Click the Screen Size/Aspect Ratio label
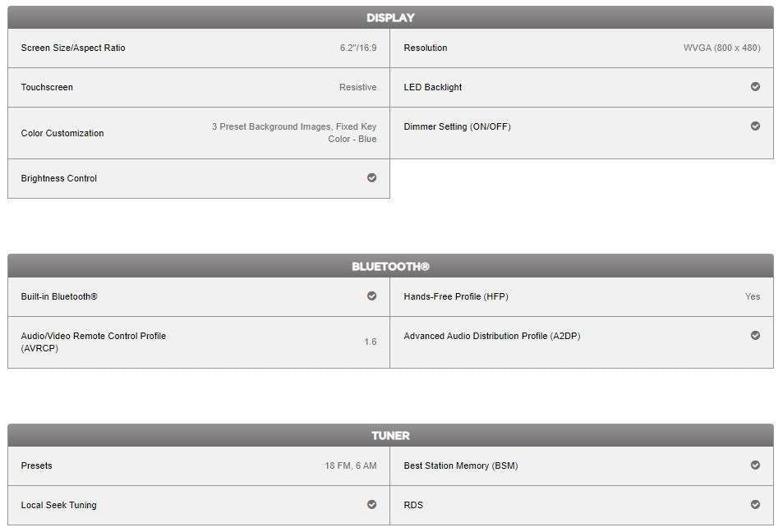Image resolution: width=783 pixels, height=532 pixels. [x=73, y=48]
